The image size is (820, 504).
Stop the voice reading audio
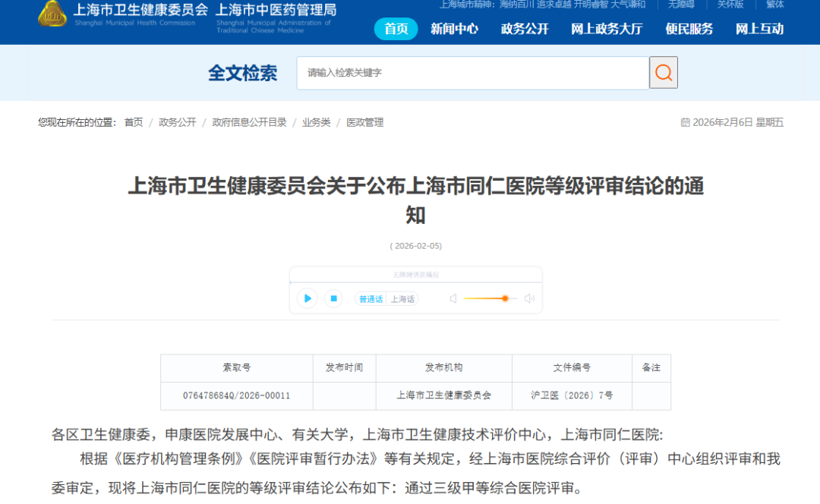pyautogui.click(x=333, y=298)
